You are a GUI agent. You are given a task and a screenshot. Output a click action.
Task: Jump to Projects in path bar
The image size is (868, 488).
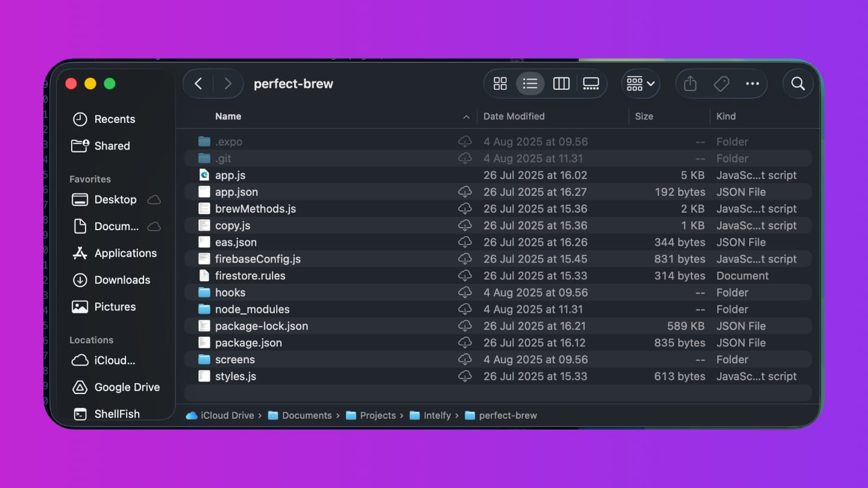377,416
